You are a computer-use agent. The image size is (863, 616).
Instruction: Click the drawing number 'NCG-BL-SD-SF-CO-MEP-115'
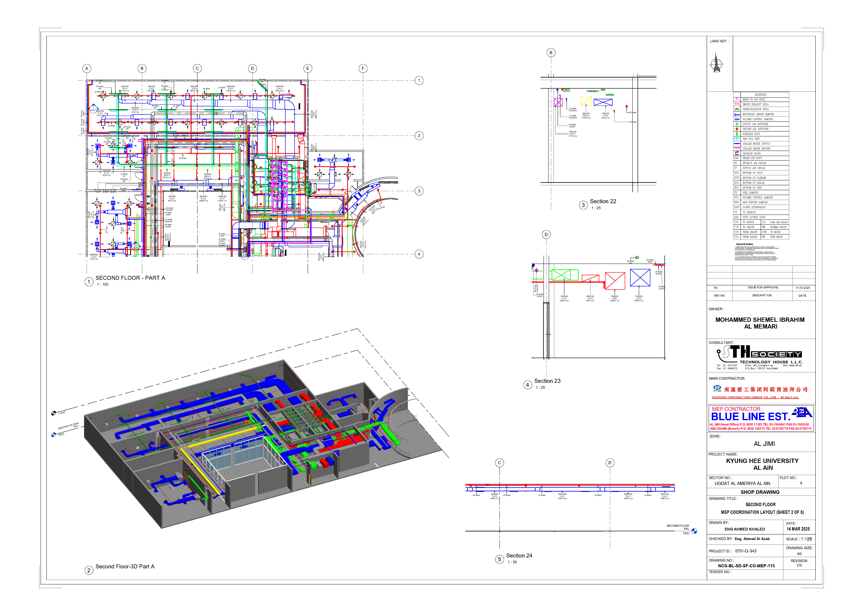[746, 566]
